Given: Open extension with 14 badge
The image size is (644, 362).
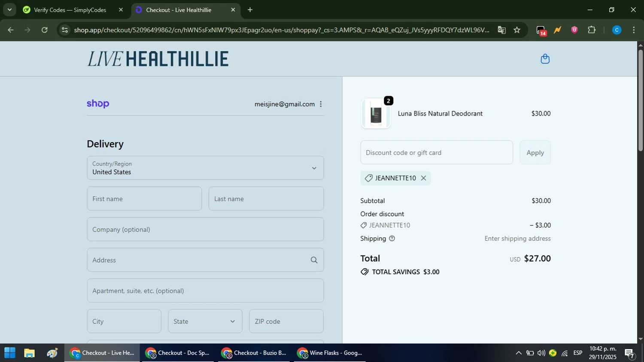Looking at the screenshot, I should [541, 30].
